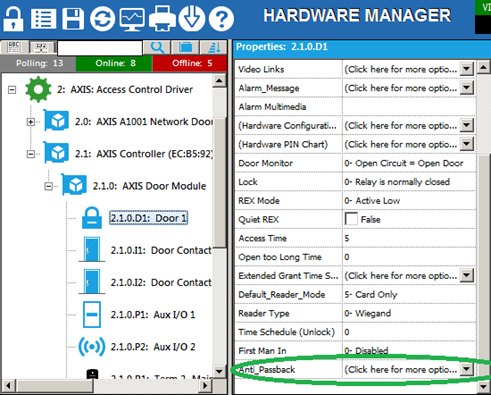Image resolution: width=491 pixels, height=395 pixels.
Task: Open the help question mark icon
Action: click(x=221, y=19)
